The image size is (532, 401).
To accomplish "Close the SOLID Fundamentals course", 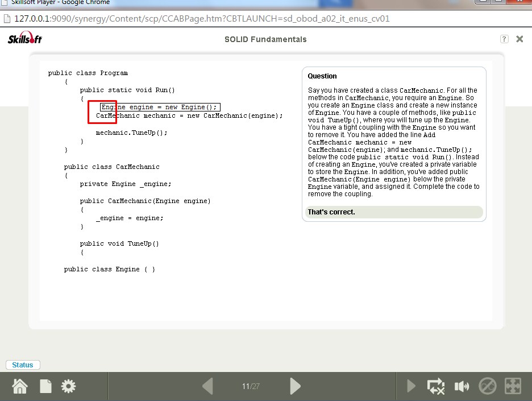I will [519, 39].
